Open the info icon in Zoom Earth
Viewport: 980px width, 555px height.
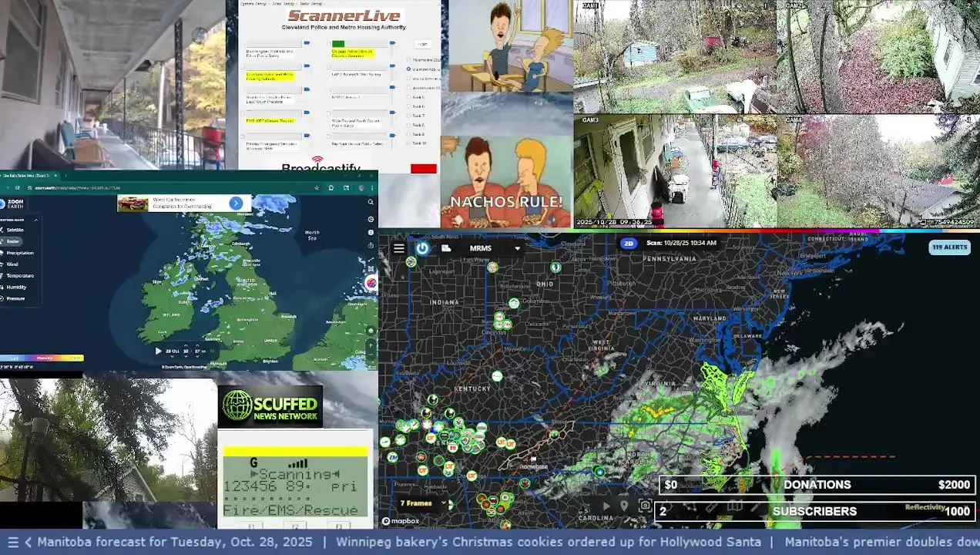pos(371,232)
